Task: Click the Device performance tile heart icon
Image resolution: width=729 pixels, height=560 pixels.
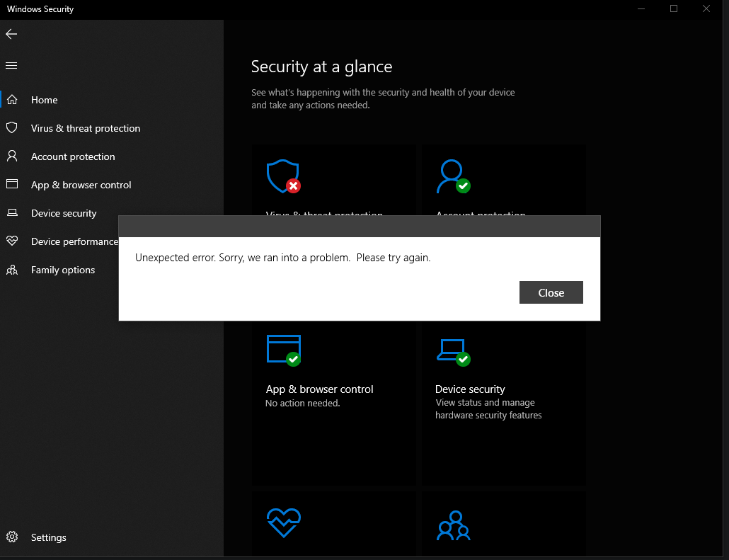Action: [x=284, y=522]
